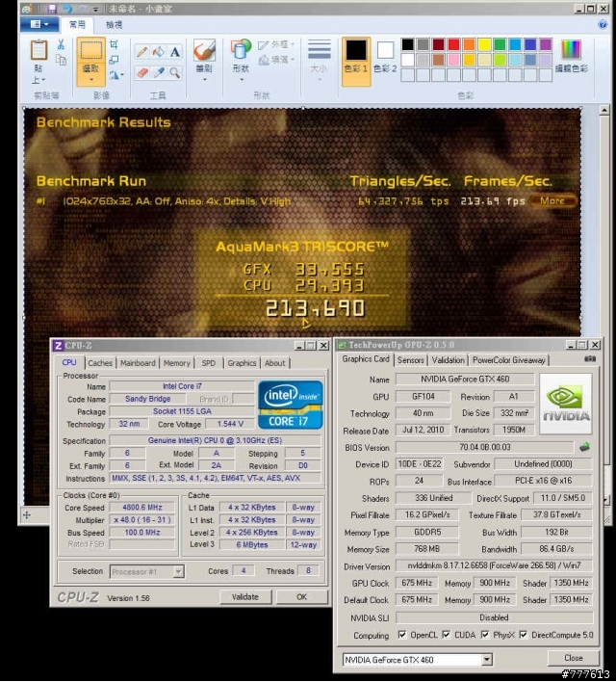Click the Shapes gallery icon
The image size is (616, 682).
[241, 49]
